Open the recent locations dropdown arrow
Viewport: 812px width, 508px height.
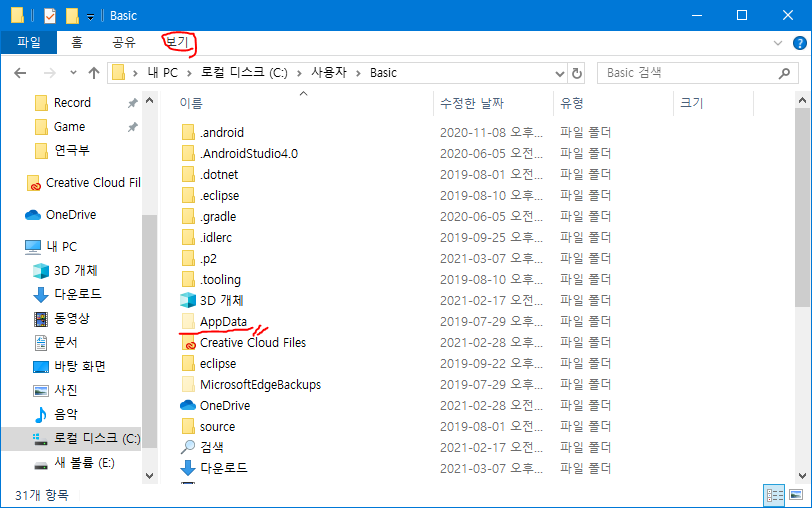pyautogui.click(x=73, y=72)
